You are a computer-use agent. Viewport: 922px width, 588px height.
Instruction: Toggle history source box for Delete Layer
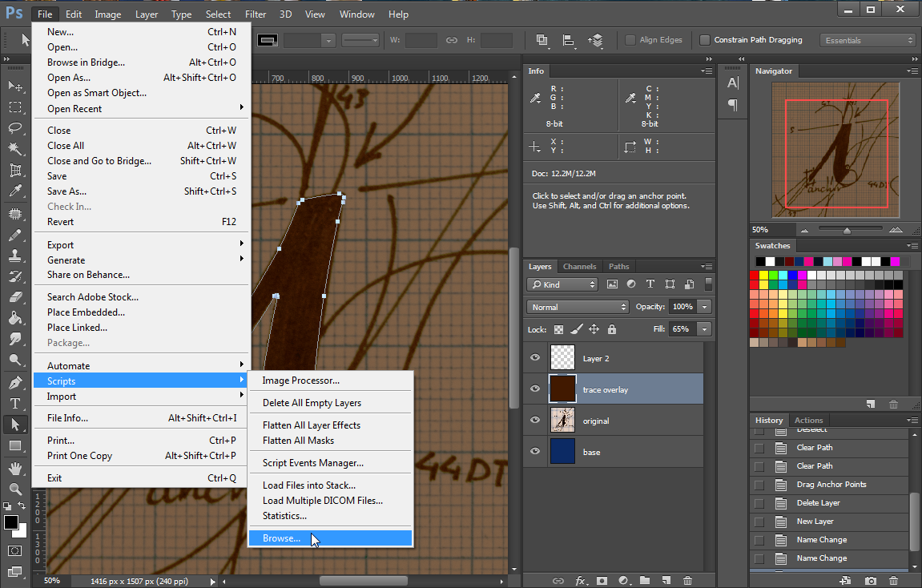(x=759, y=503)
